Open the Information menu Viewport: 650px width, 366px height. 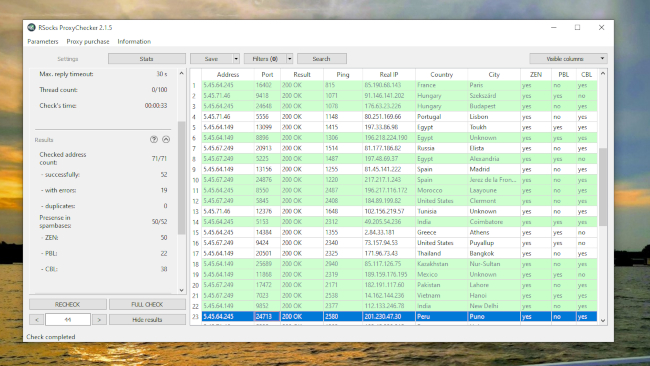click(x=134, y=41)
